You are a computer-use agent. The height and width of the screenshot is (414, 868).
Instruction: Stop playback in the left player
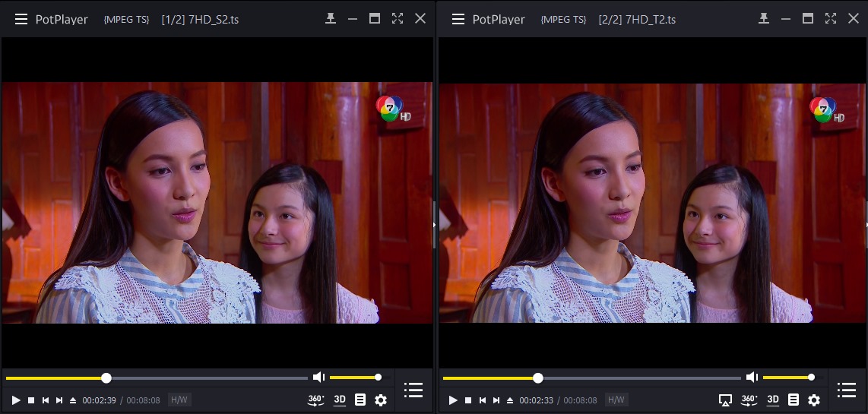(32, 400)
